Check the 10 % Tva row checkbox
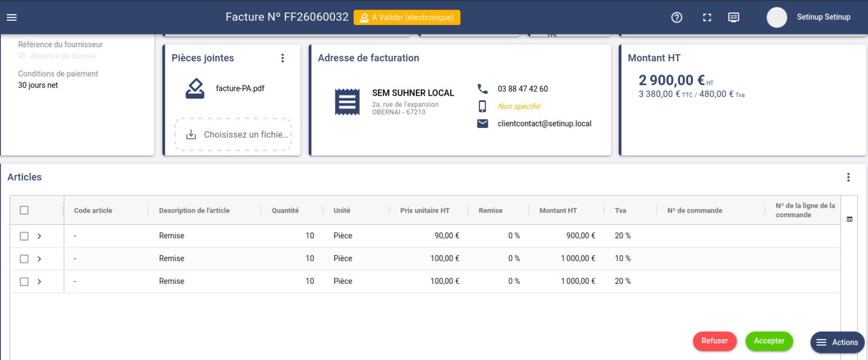 point(24,259)
